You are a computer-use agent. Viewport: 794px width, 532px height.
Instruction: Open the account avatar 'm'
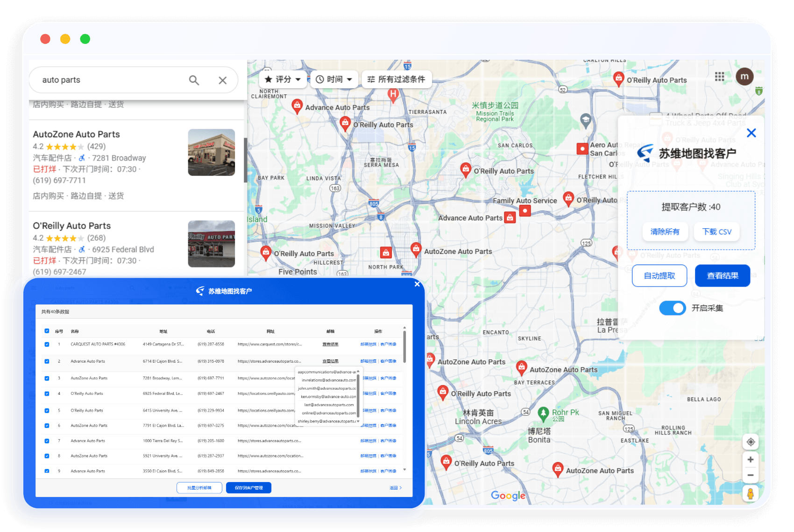coord(744,77)
